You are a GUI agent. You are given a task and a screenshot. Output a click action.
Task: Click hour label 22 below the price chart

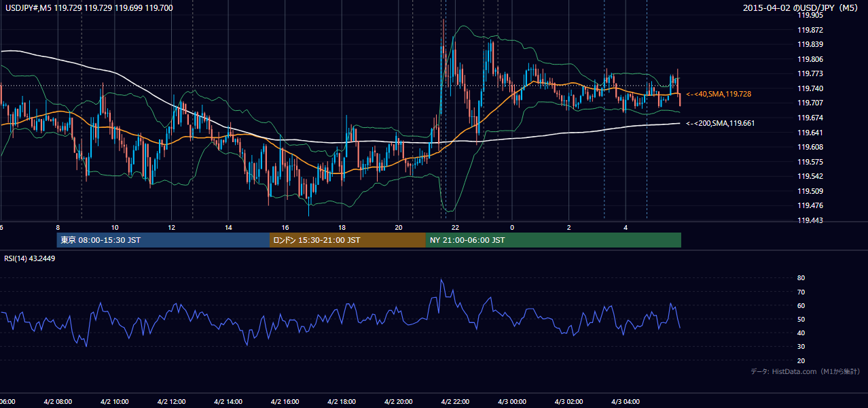(x=455, y=227)
